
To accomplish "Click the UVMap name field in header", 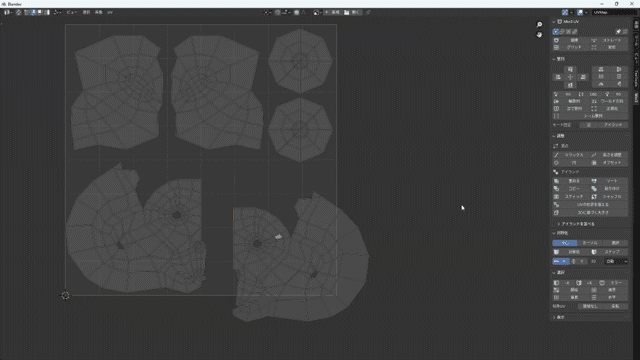I will click(x=610, y=13).
